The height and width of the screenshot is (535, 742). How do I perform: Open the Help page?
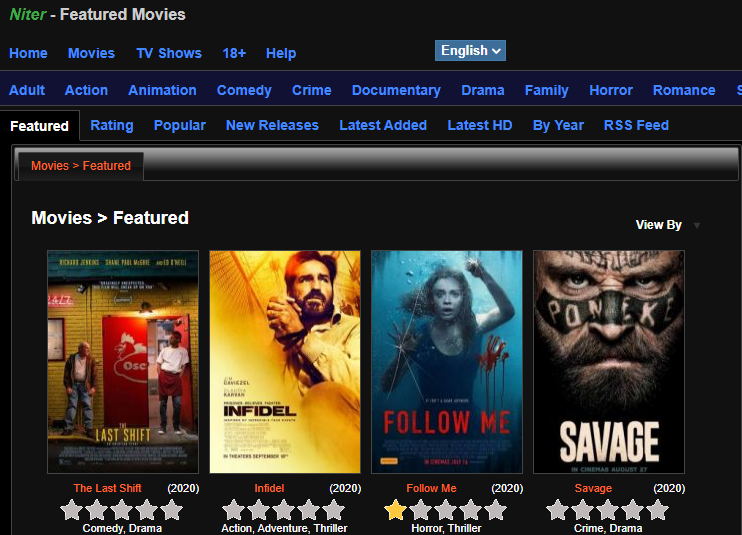tap(281, 53)
